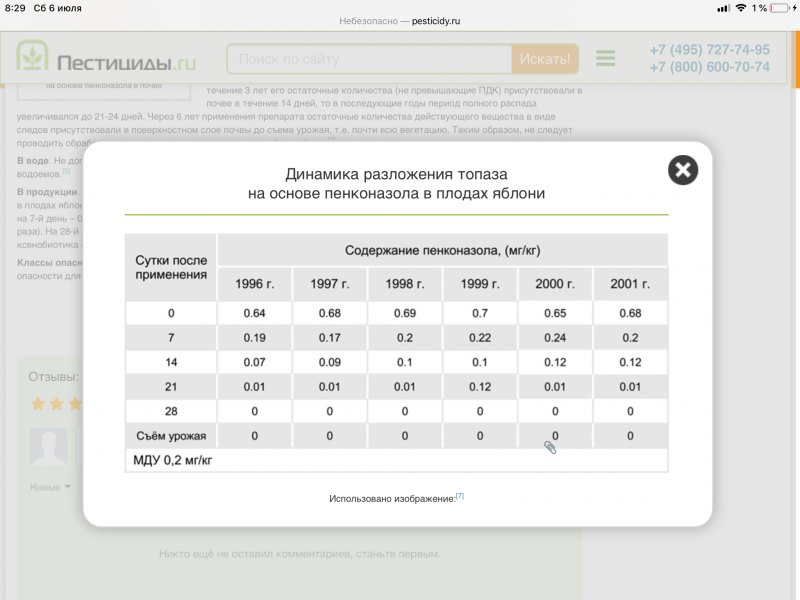Image resolution: width=800 pixels, height=600 pixels.
Task: Click the 0.64 value for 1996
Action: pos(254,313)
